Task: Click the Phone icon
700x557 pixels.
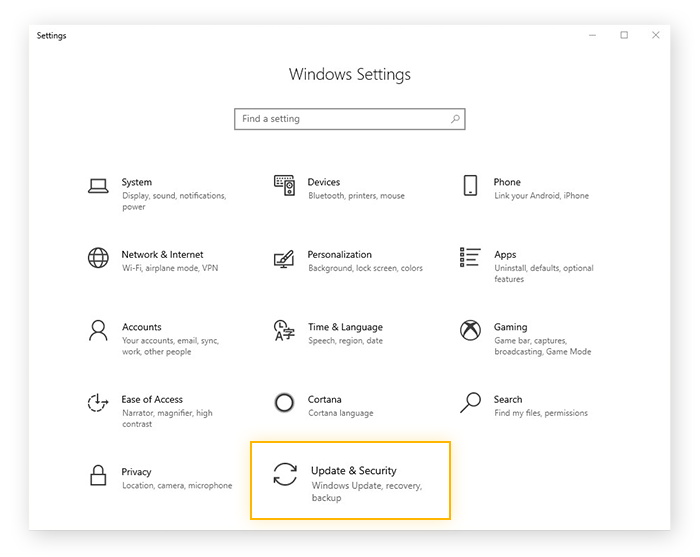Action: pos(470,185)
